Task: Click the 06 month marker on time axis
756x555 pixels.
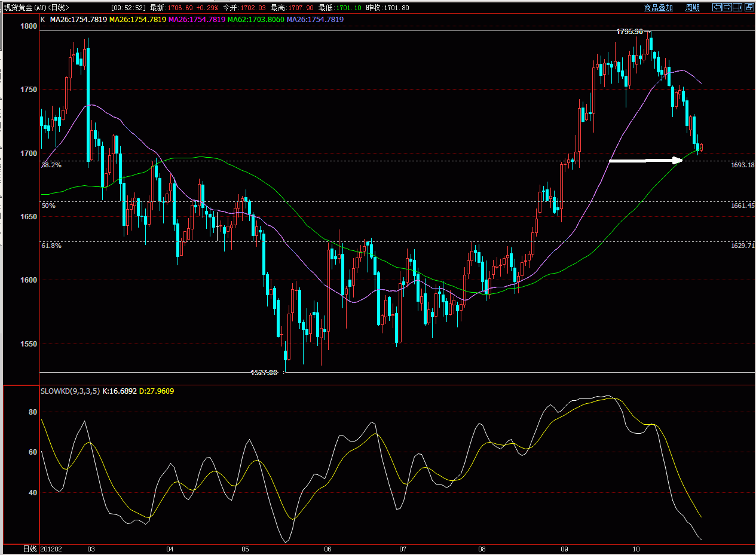Action: tap(328, 548)
